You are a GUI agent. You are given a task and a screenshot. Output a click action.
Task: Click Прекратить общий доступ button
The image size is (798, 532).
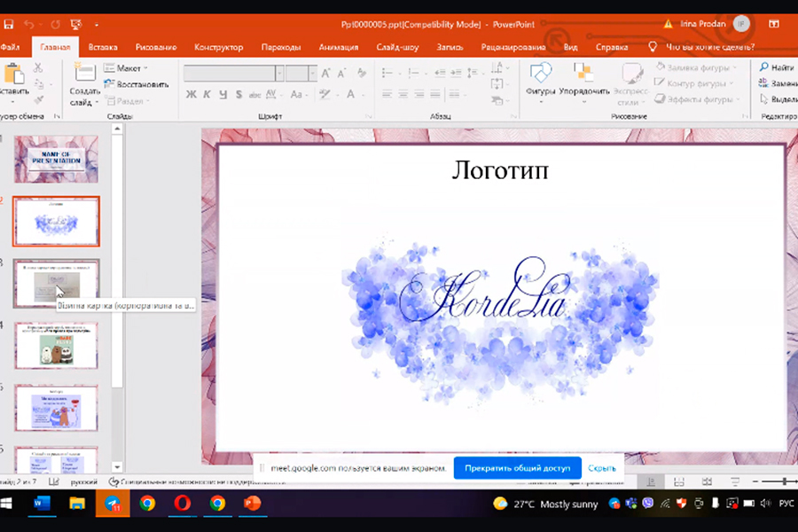click(x=517, y=467)
